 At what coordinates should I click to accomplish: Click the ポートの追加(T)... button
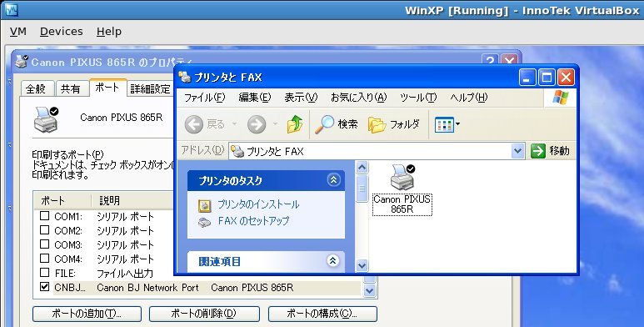pos(87,314)
